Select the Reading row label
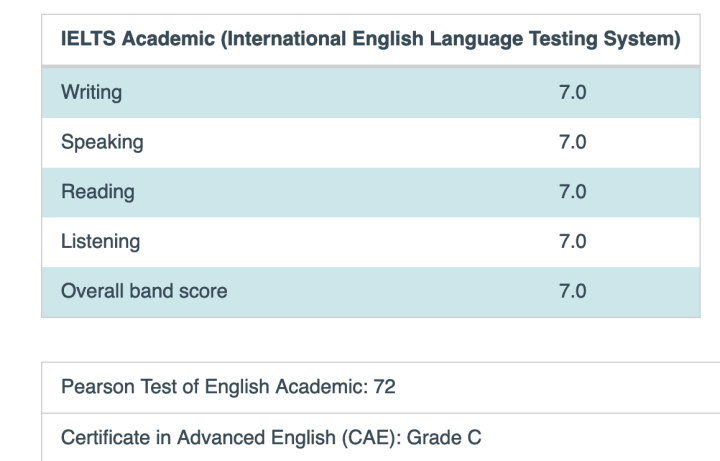 (98, 192)
